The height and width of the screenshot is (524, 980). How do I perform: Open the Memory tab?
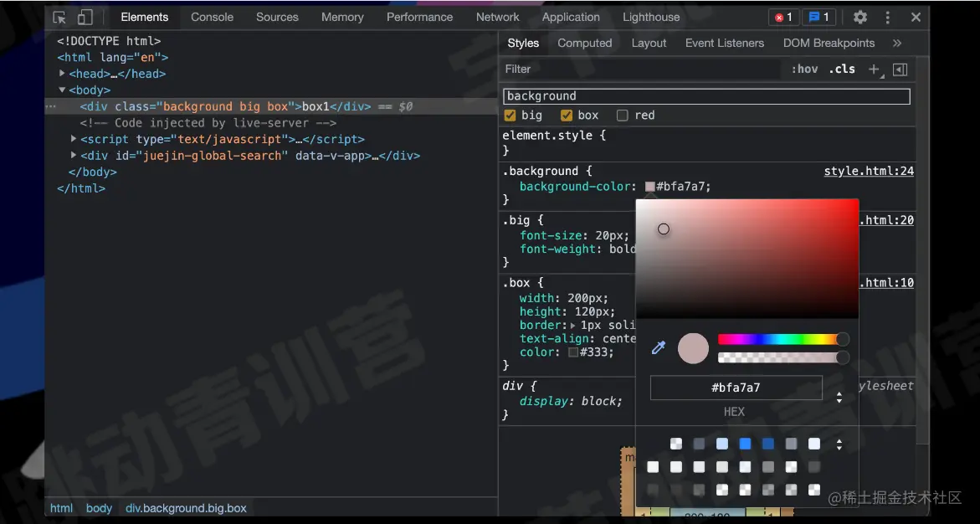(x=342, y=18)
